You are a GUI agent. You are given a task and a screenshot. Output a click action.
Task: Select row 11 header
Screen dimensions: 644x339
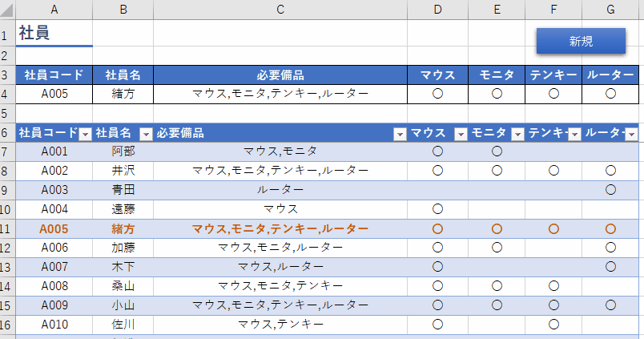click(x=7, y=229)
